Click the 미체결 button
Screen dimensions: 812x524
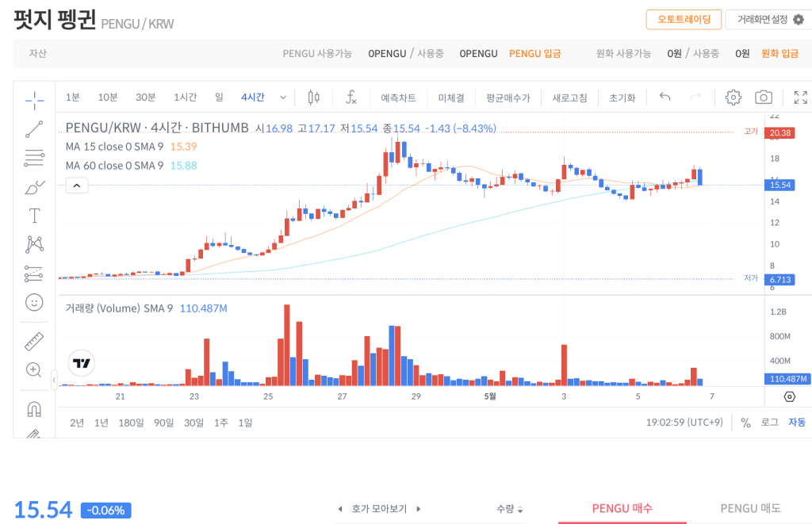451,98
